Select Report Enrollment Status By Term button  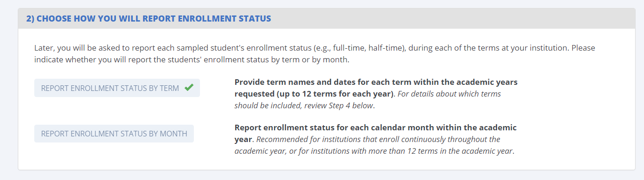117,88
